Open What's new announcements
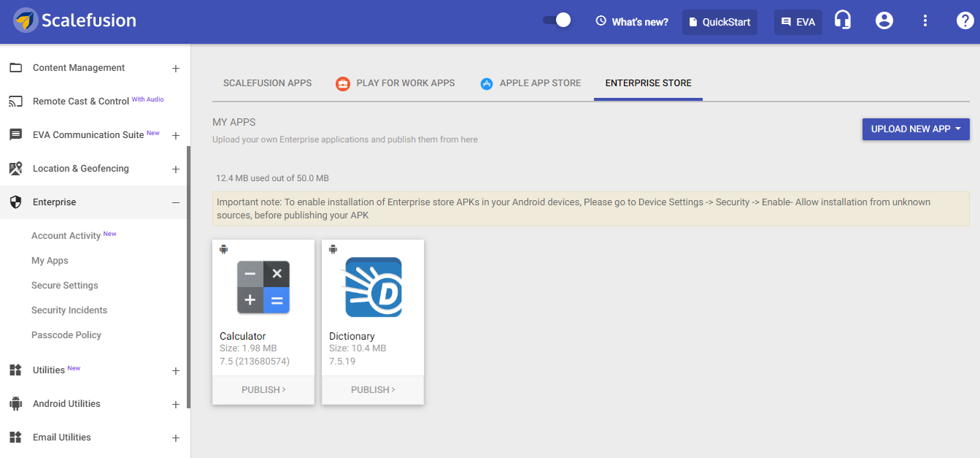The height and width of the screenshot is (458, 980). [x=632, y=22]
